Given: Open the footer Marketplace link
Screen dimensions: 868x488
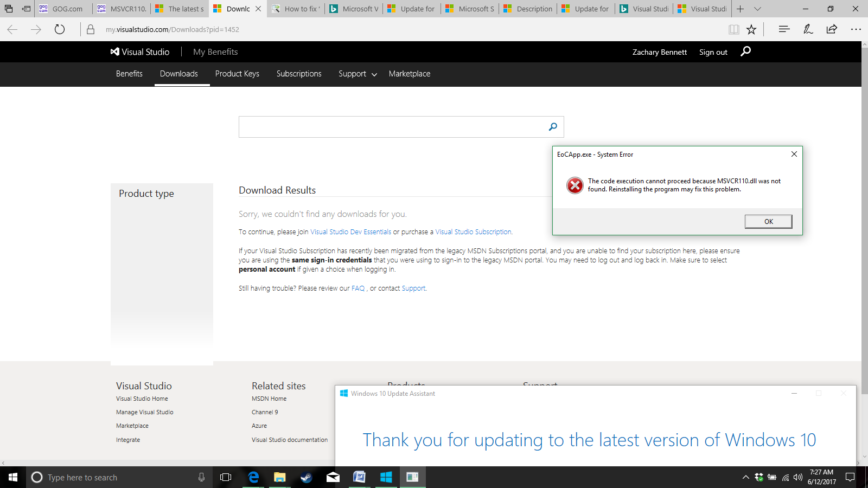Looking at the screenshot, I should pos(132,426).
